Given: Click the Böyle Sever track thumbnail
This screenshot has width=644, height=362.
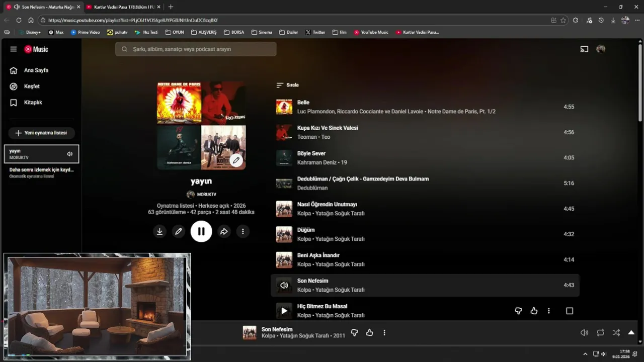Looking at the screenshot, I should point(284,158).
